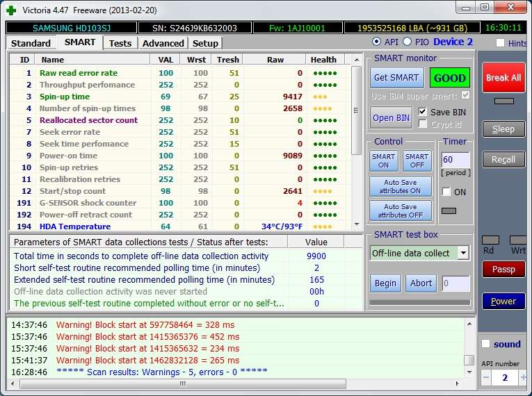Open the Advanced tab

click(163, 43)
